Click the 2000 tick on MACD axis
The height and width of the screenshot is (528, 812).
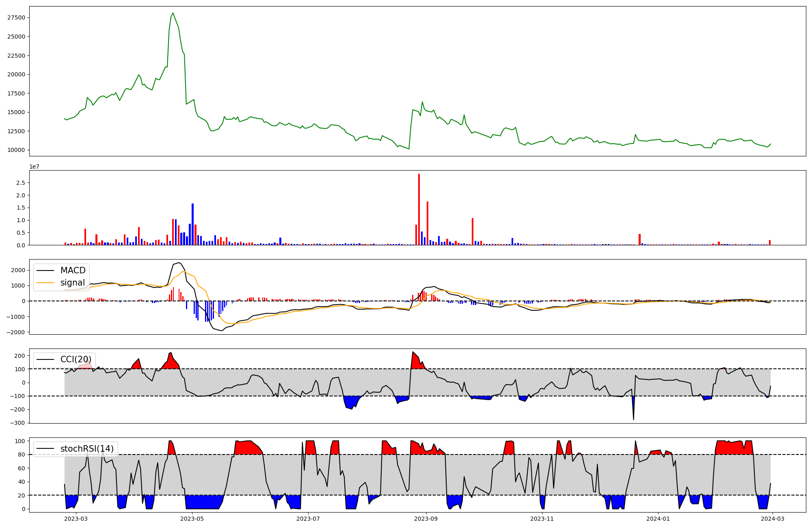click(x=18, y=270)
